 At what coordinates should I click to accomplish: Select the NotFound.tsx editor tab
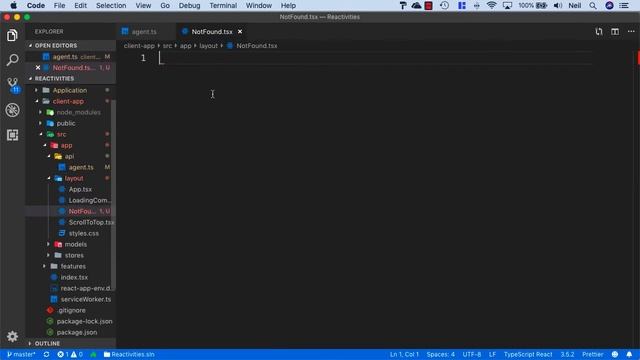(211, 31)
